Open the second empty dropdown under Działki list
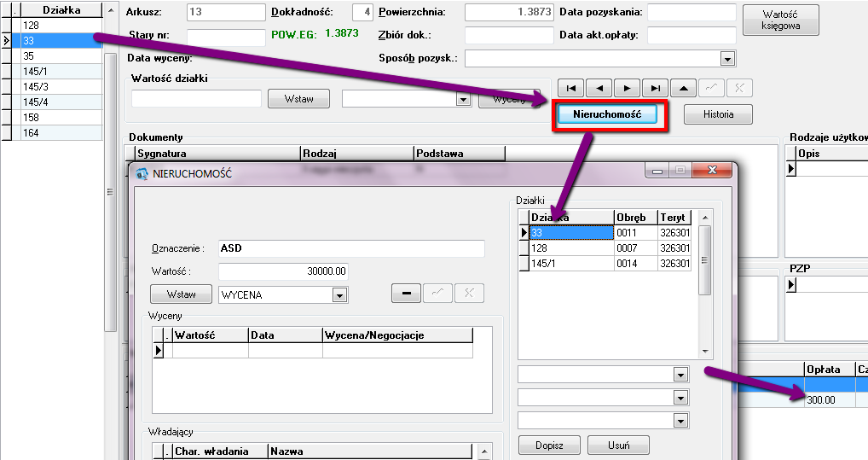 (x=681, y=398)
